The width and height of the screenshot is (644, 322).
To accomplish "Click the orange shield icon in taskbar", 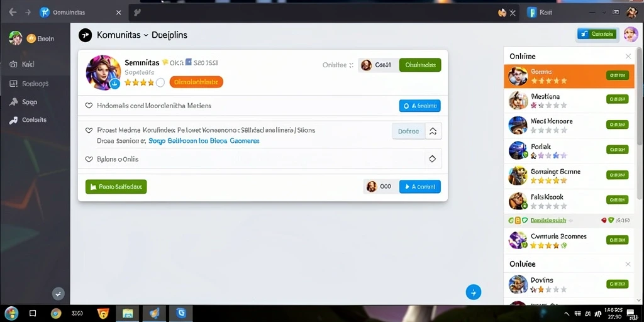I will pos(103,313).
